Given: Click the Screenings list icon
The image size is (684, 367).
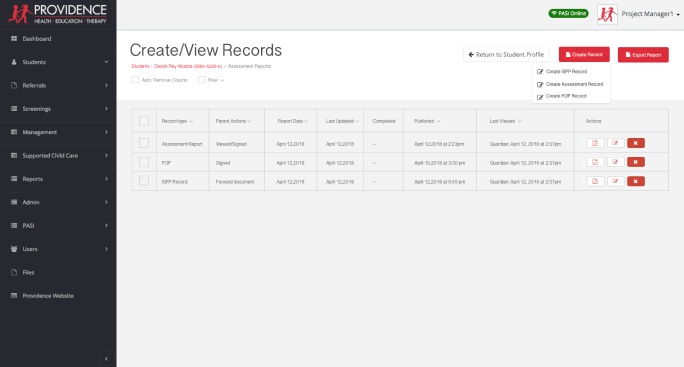Looking at the screenshot, I should click(x=14, y=109).
